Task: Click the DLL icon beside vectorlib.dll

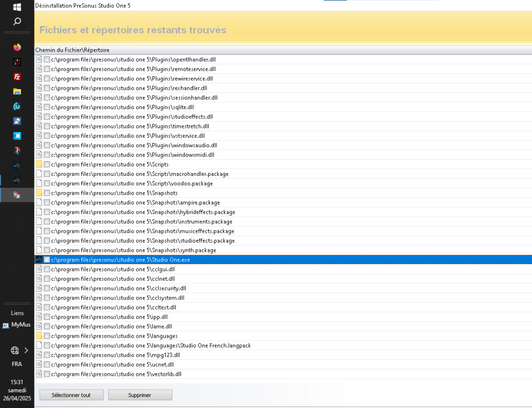Action: click(39, 374)
